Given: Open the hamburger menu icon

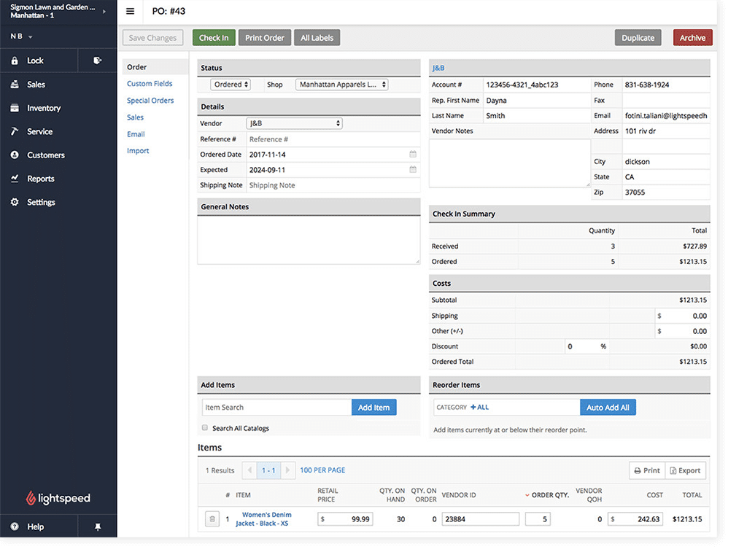Looking at the screenshot, I should click(x=130, y=11).
